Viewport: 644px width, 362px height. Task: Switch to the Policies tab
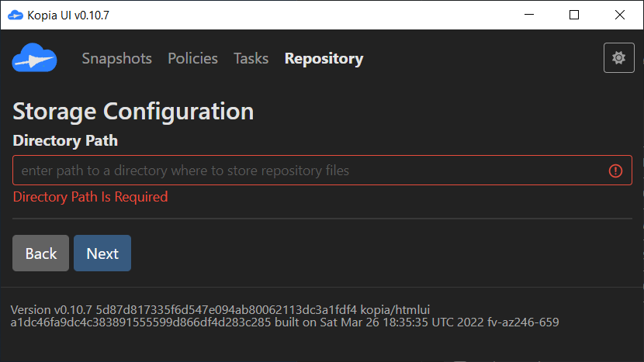point(192,58)
